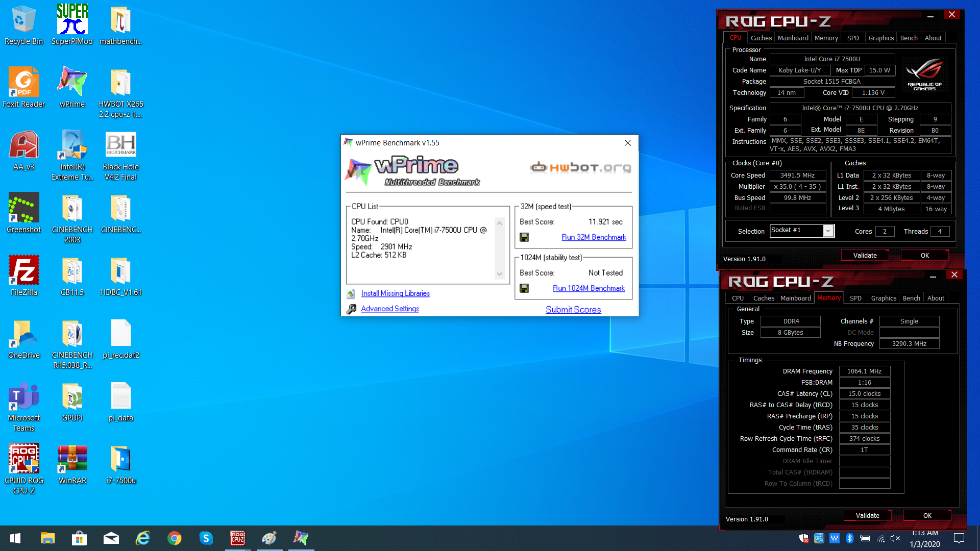Viewport: 980px width, 551px height.
Task: Open Bench tab in bottom CPU-Z window
Action: [x=911, y=298]
